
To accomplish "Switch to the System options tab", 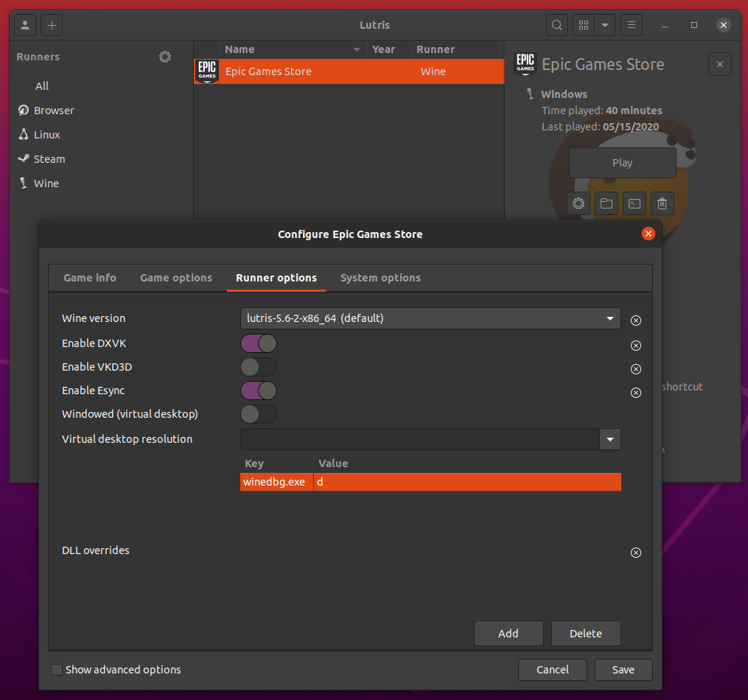I will pos(381,278).
